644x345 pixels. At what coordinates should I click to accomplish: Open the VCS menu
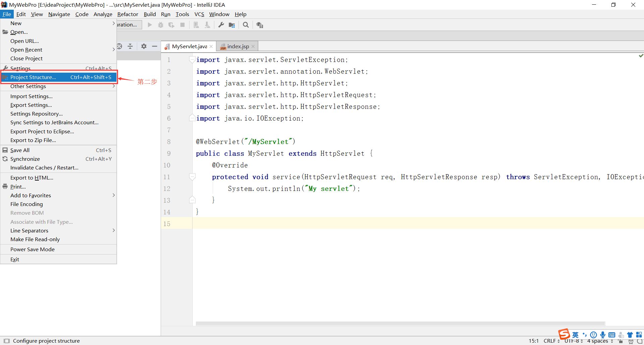(199, 14)
